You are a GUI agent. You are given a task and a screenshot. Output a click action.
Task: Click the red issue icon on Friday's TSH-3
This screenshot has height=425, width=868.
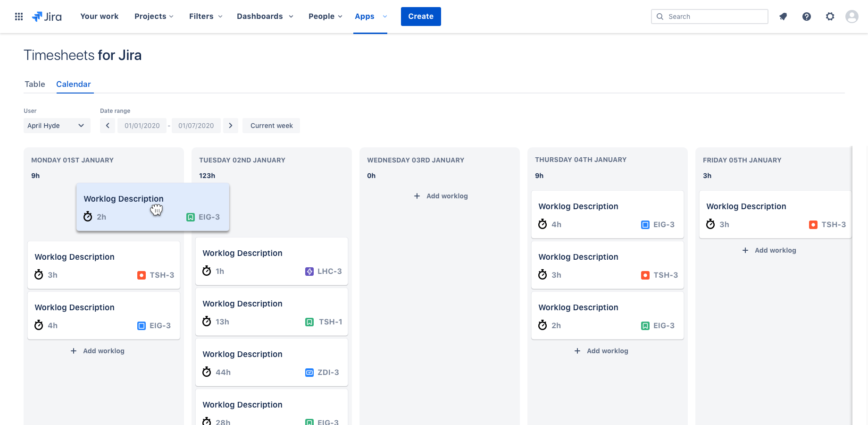coord(813,225)
